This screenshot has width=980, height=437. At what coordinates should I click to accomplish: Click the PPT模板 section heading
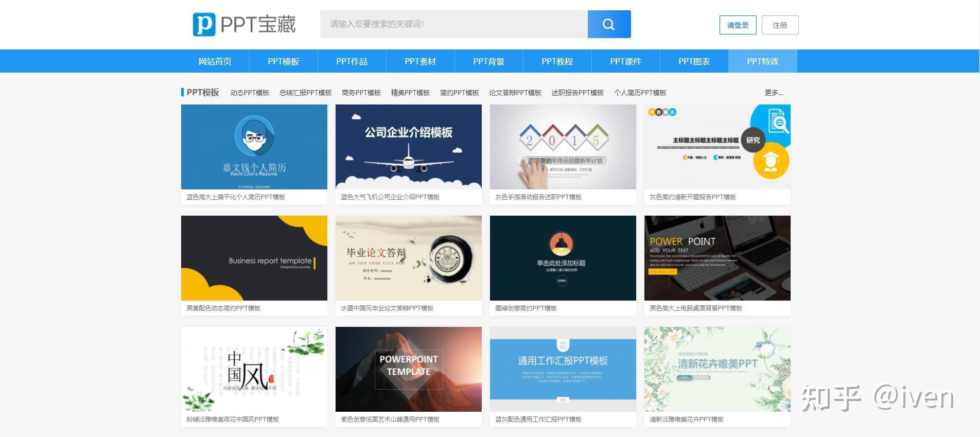click(203, 92)
